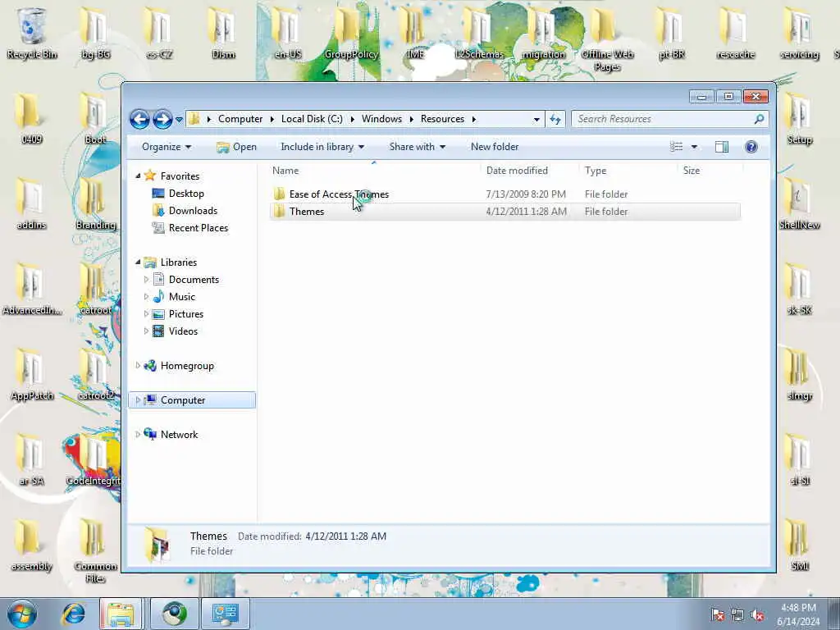Open Recent Places in Favorites
Viewport: 840px width, 630px height.
(199, 228)
